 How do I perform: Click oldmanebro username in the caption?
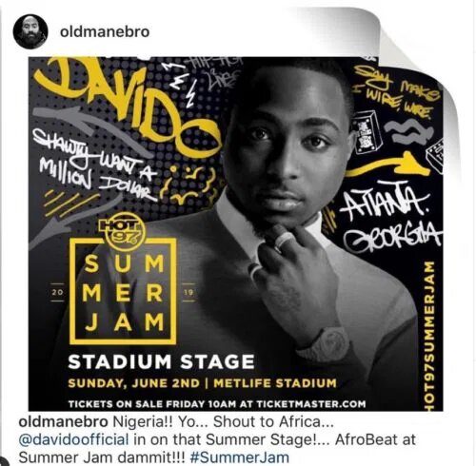click(x=63, y=422)
